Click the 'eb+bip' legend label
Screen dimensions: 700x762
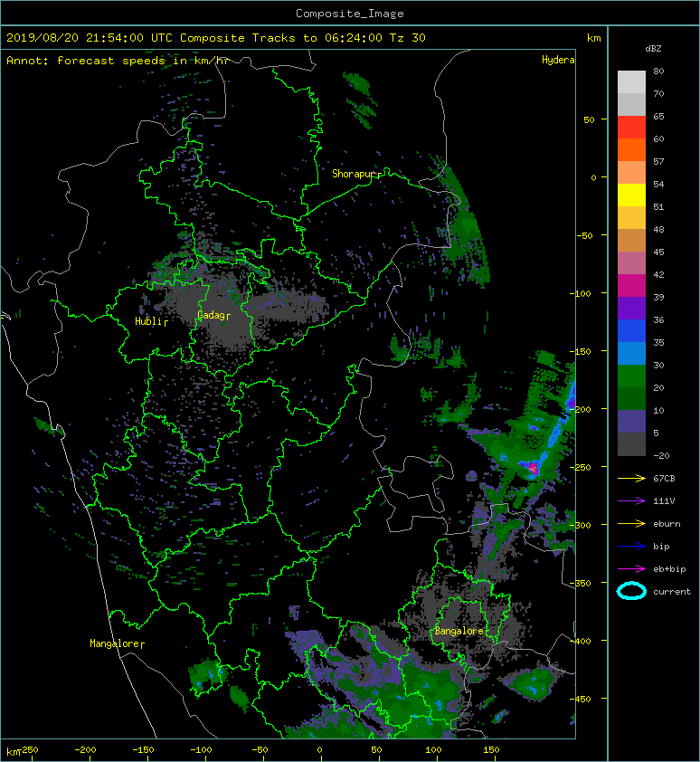point(669,569)
